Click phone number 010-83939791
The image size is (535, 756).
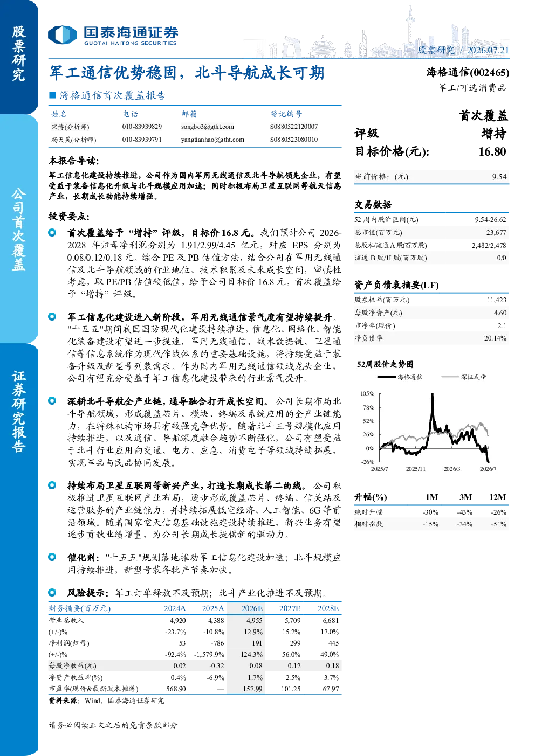click(142, 140)
